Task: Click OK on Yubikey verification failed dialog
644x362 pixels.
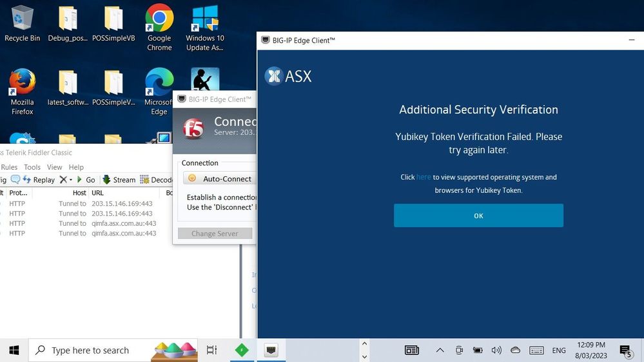Action: tap(478, 216)
